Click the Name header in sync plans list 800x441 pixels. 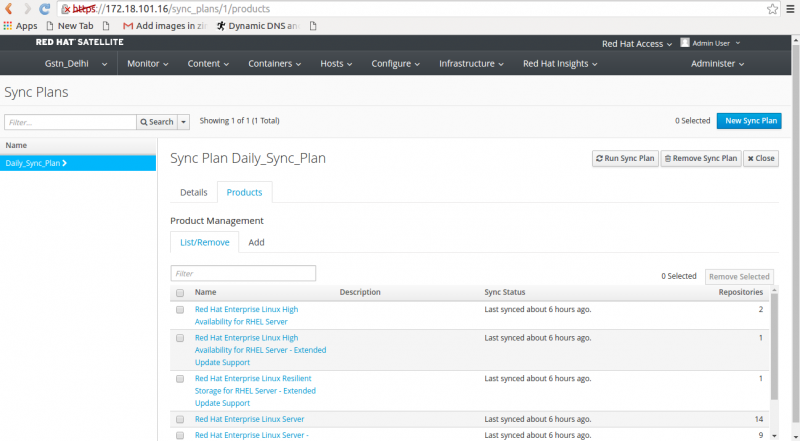tap(16, 145)
